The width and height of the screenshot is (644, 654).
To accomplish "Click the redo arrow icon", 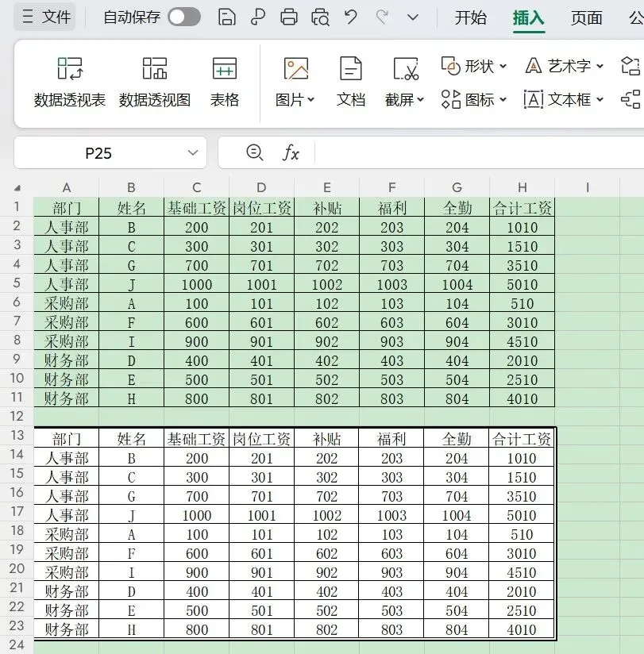I will point(382,17).
